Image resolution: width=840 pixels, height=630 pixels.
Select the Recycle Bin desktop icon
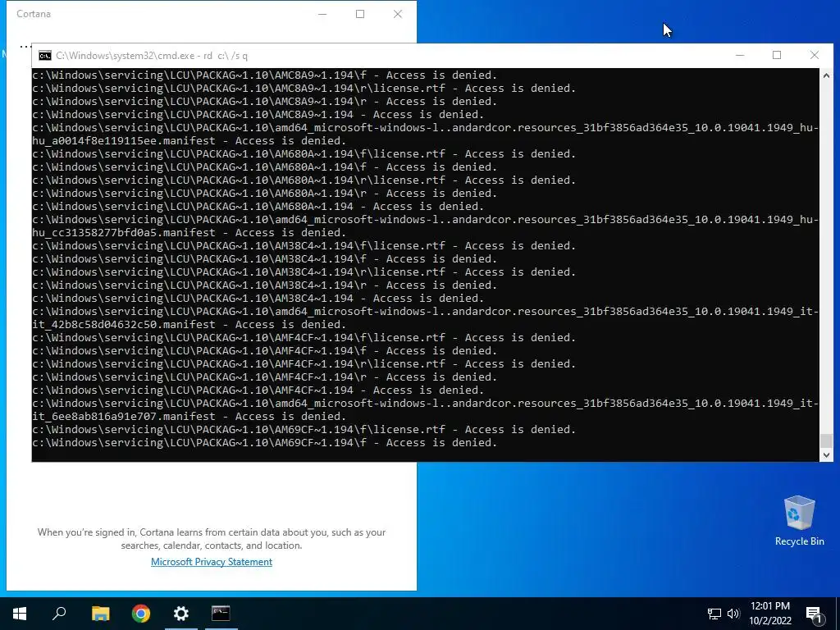click(x=799, y=520)
